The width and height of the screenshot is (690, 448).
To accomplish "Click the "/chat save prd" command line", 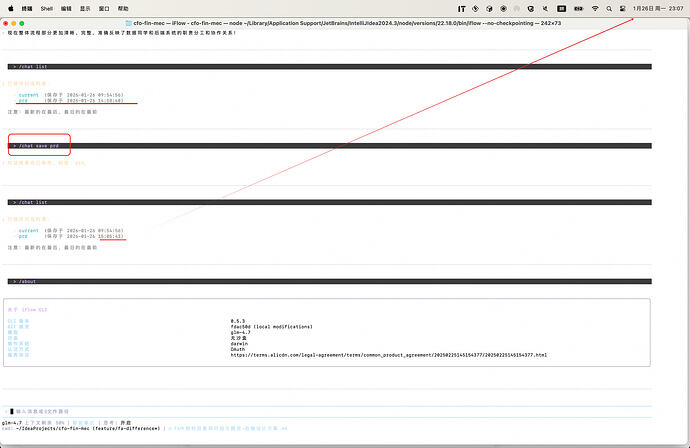I will (x=38, y=146).
